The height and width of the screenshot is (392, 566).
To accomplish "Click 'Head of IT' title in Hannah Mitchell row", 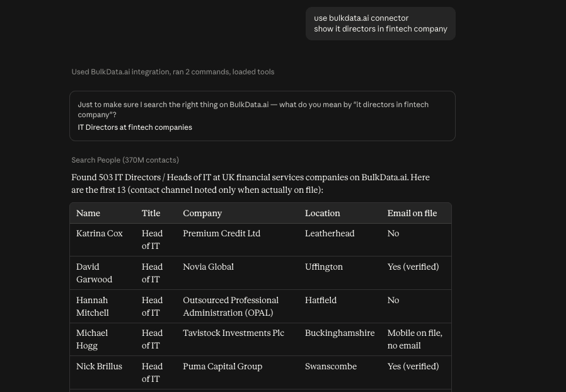I will 152,306.
